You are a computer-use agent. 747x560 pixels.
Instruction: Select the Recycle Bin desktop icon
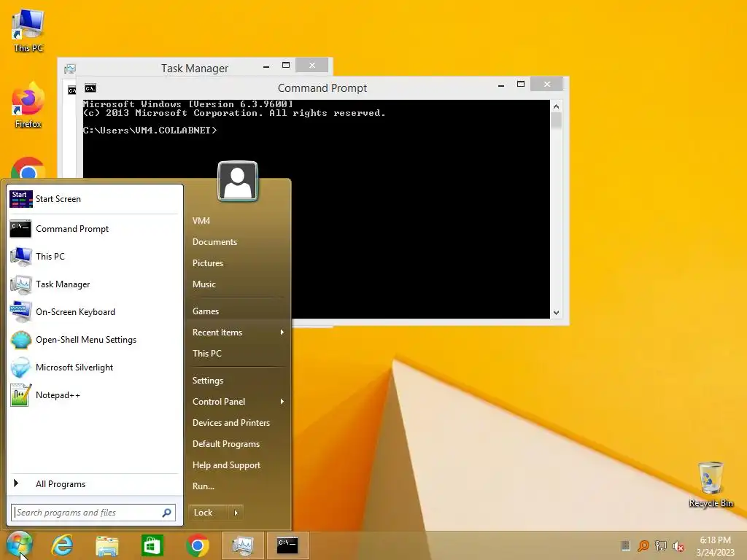pyautogui.click(x=711, y=484)
